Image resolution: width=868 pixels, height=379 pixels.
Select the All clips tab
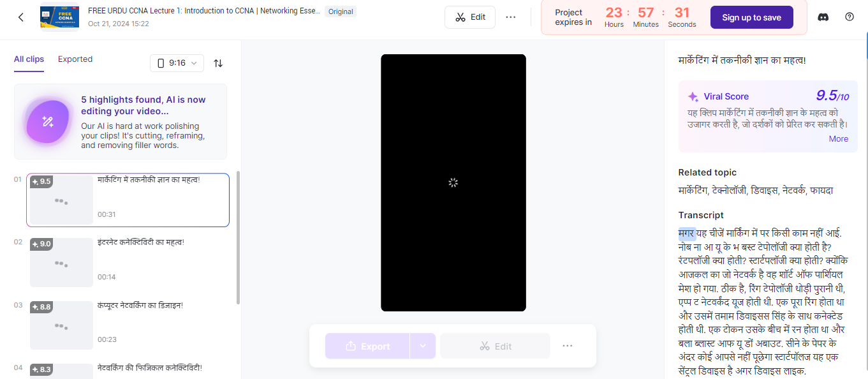point(29,59)
